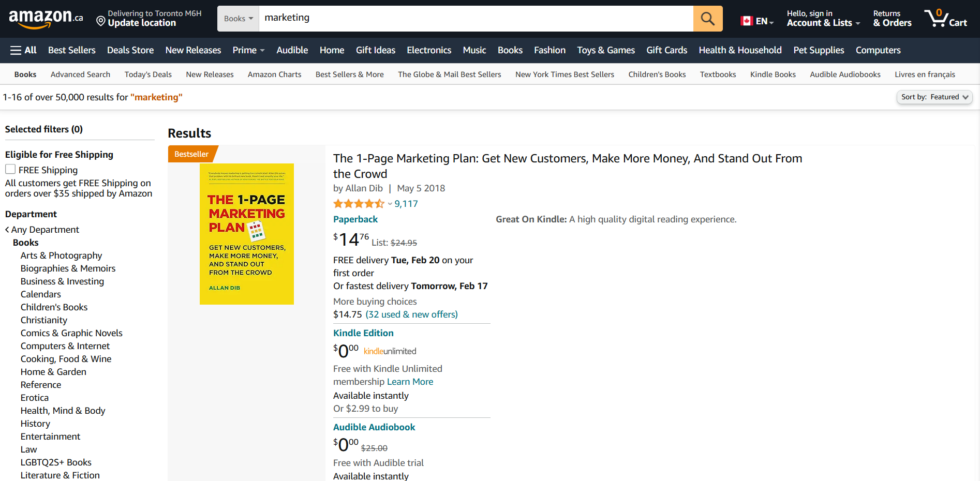The width and height of the screenshot is (980, 481).
Task: Open The 1-Page Marketing Plan title link
Action: tap(568, 166)
